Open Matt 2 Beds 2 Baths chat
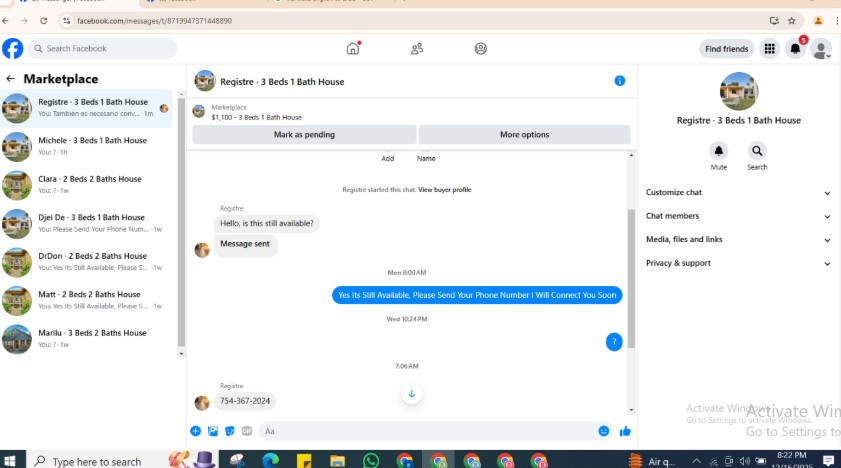 [x=87, y=300]
